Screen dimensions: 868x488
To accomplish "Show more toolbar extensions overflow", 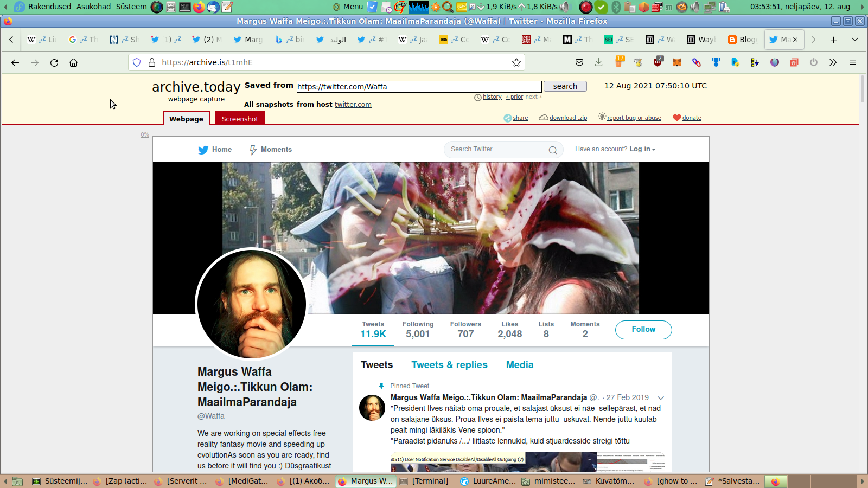I will (x=833, y=62).
